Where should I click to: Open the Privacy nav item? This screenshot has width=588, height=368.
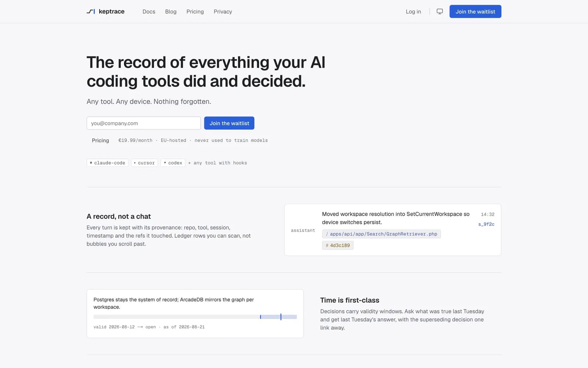(223, 11)
